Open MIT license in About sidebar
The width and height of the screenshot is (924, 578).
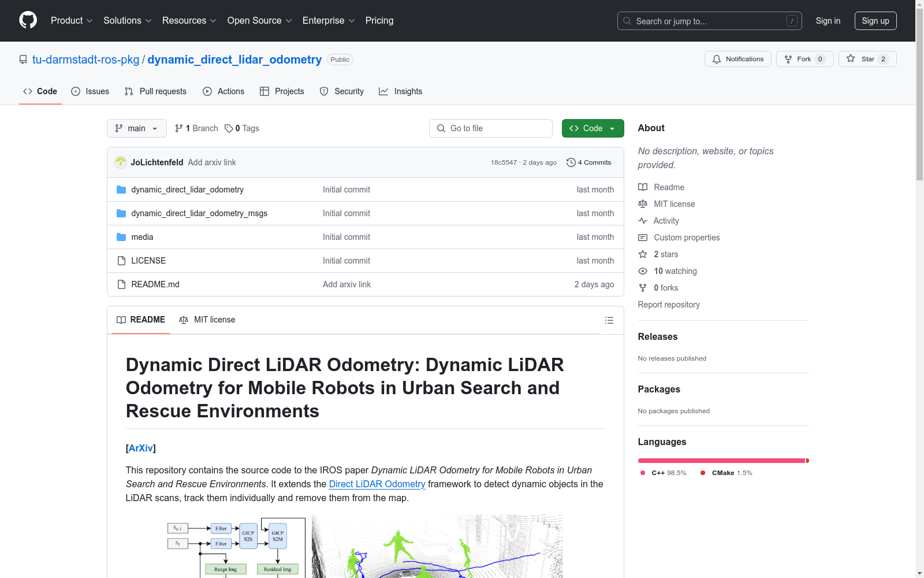coord(666,204)
